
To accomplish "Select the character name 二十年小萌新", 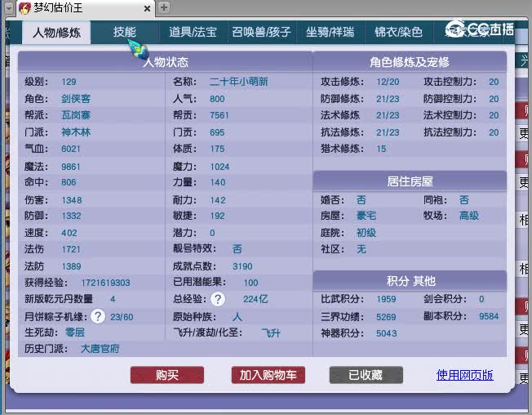I will [238, 82].
